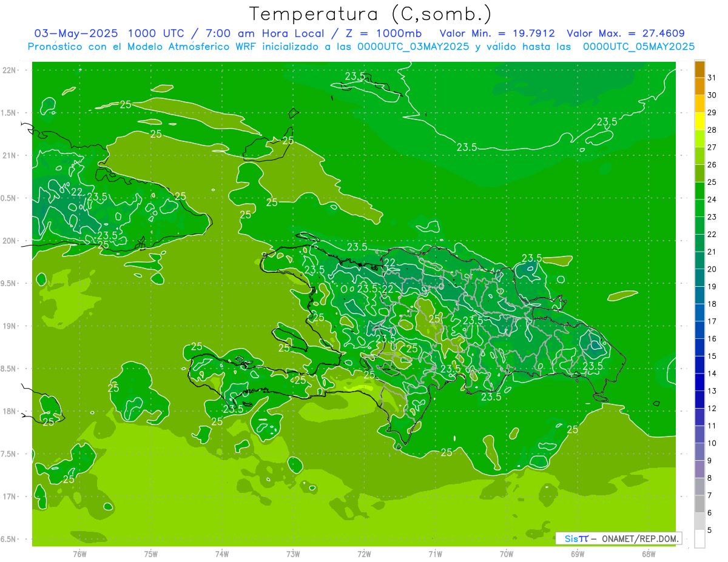Click "Pronóstico con el Modelo Atmósferico WRF" text

click(143, 46)
